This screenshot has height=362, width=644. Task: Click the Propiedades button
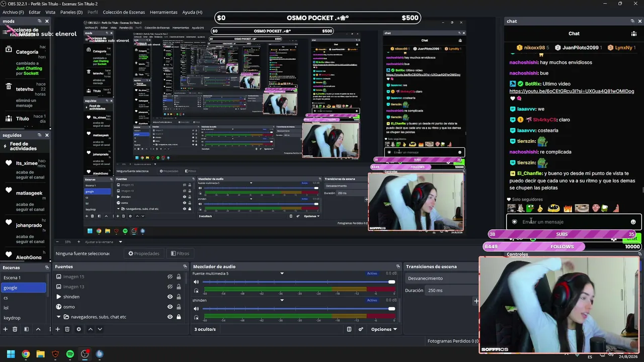tap(144, 253)
